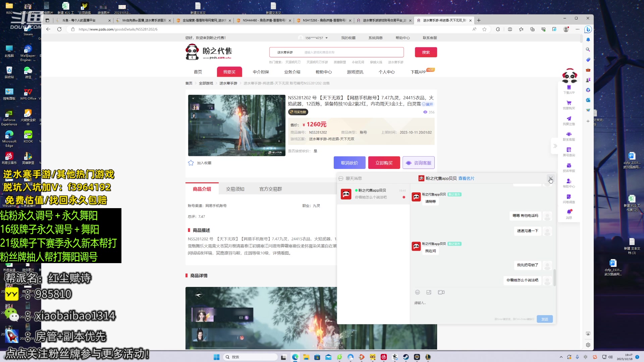The height and width of the screenshot is (362, 644).
Task: Click the video icon in chat toolbar
Action: pos(441,292)
